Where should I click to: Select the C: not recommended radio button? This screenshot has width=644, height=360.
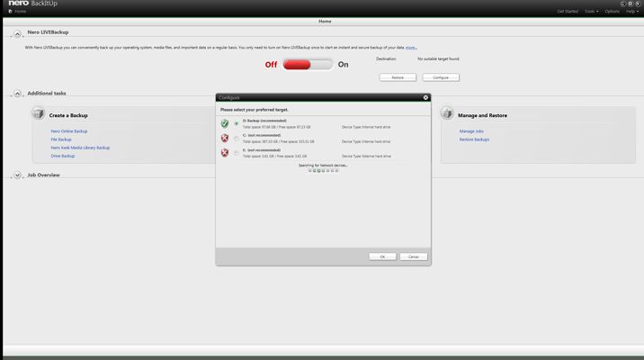point(237,139)
